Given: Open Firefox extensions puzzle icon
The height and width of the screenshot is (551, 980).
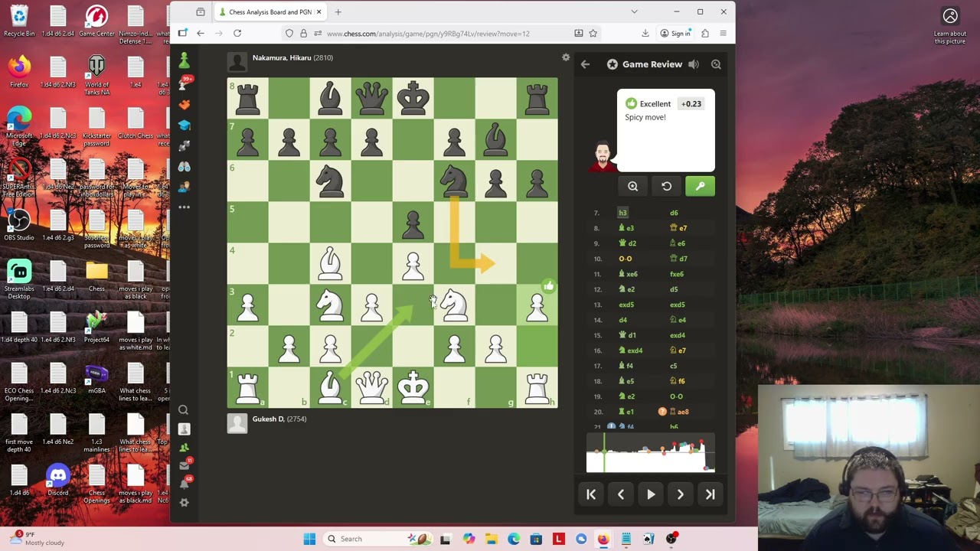Looking at the screenshot, I should click(x=705, y=34).
